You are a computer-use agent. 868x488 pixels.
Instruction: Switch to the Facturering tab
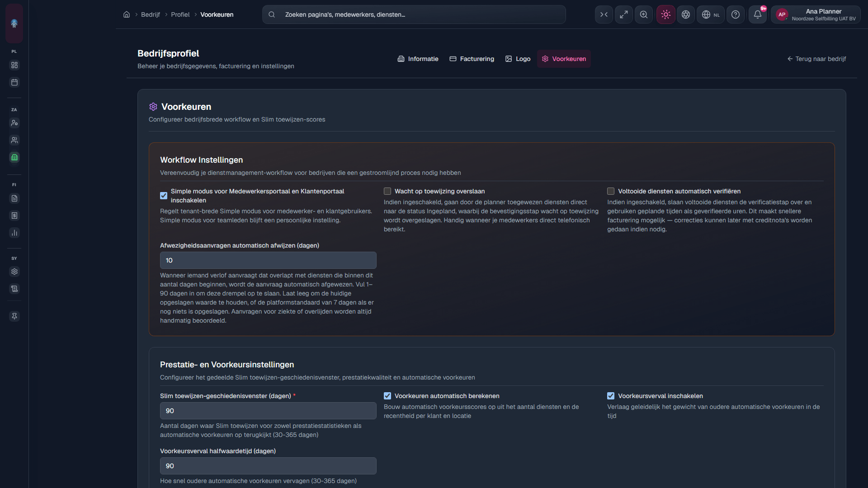click(472, 59)
